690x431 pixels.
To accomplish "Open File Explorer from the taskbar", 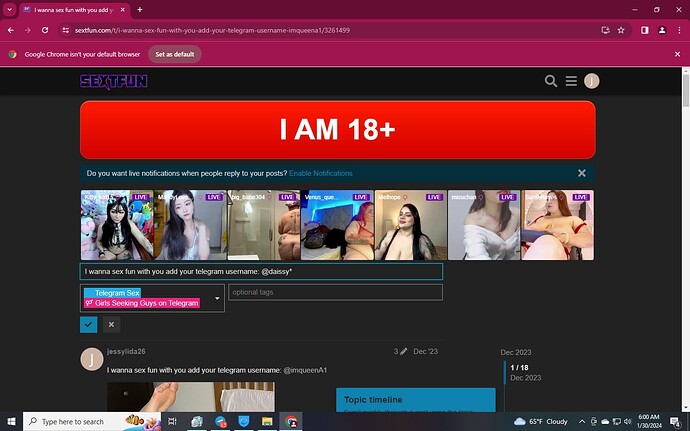I will click(267, 421).
